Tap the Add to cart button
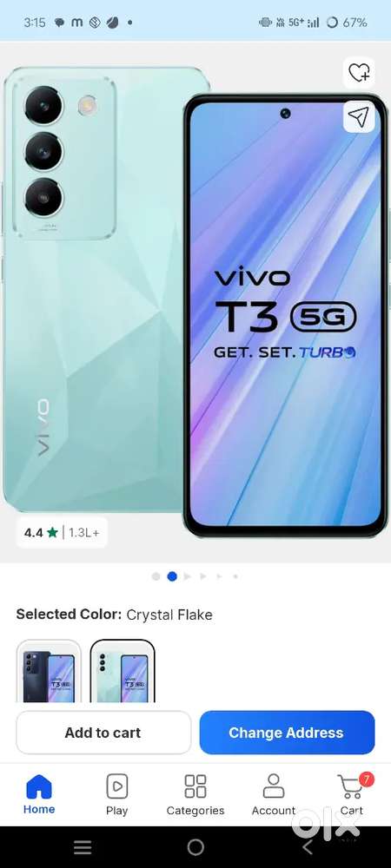The width and height of the screenshot is (391, 868). pyautogui.click(x=103, y=733)
